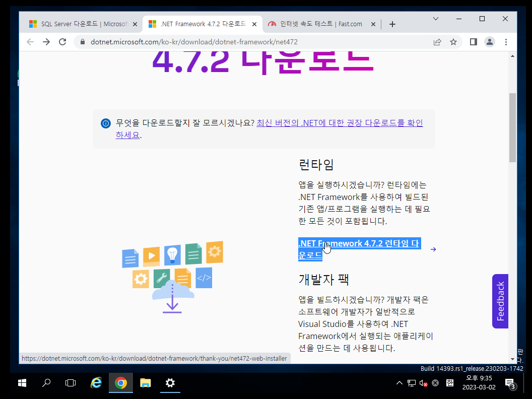Screen dimensions: 532x399
Task: Open a new tab with the plus button
Action: [x=392, y=24]
